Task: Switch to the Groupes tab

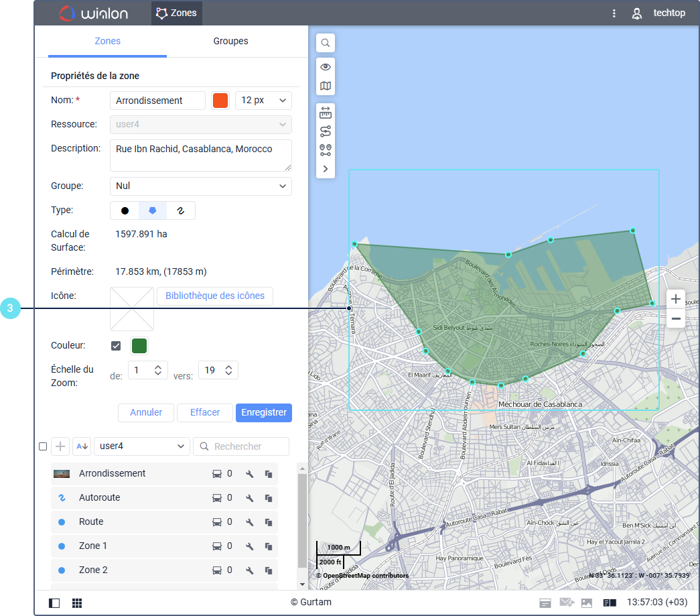Action: 230,41
